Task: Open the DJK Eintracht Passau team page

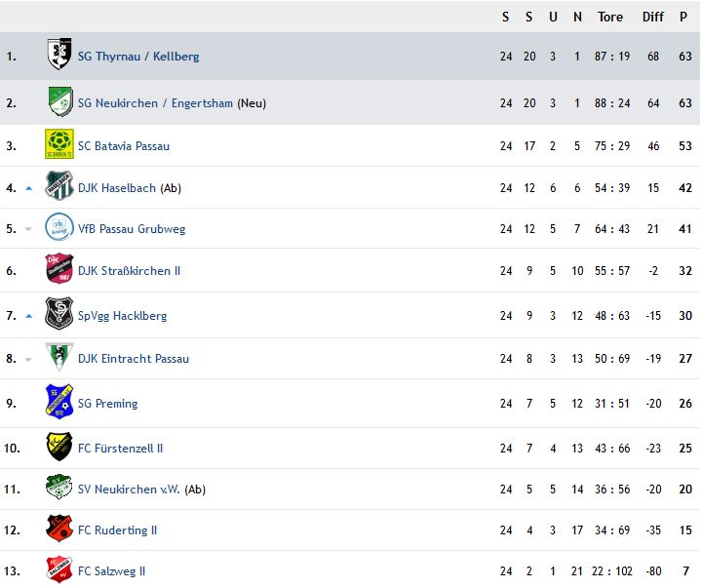Action: (134, 359)
